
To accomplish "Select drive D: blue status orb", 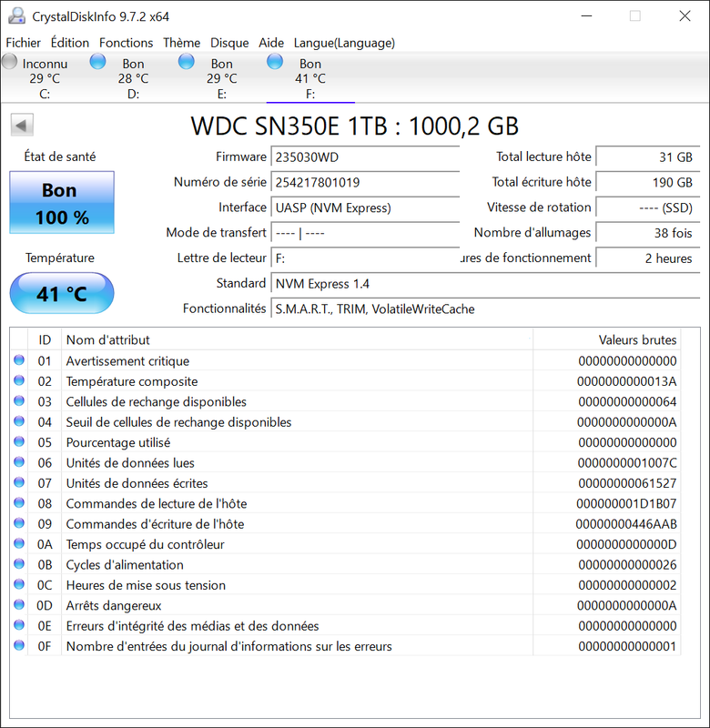I will click(97, 62).
